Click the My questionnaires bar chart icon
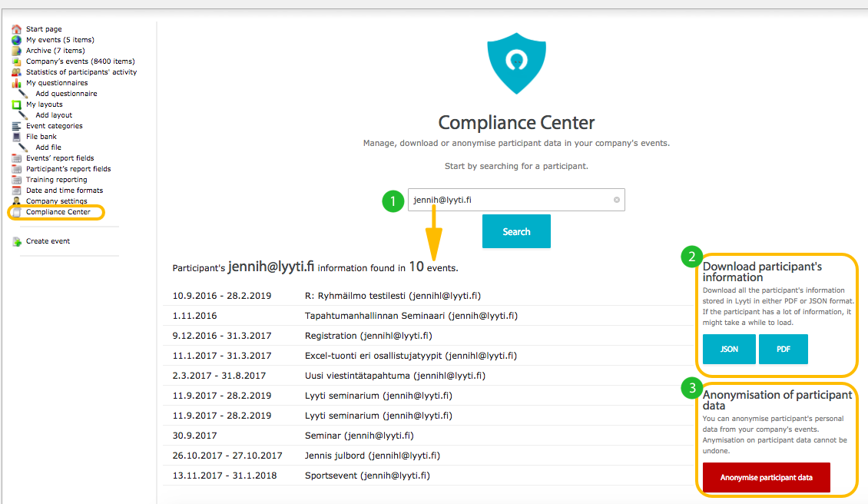This screenshot has width=868, height=504. coord(17,83)
